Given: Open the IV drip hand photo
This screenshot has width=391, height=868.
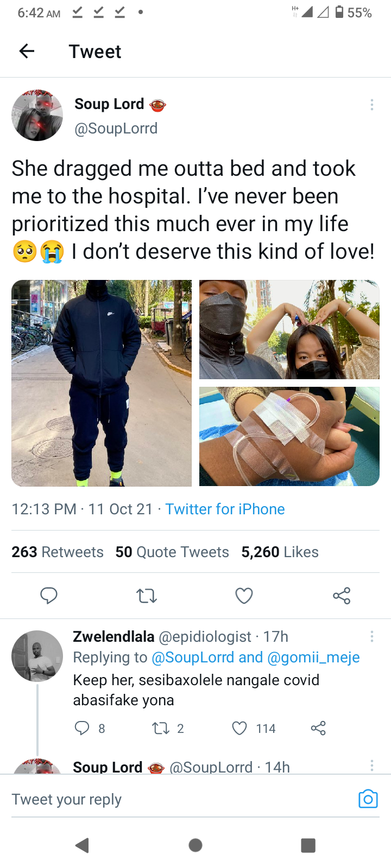Looking at the screenshot, I should [289, 436].
